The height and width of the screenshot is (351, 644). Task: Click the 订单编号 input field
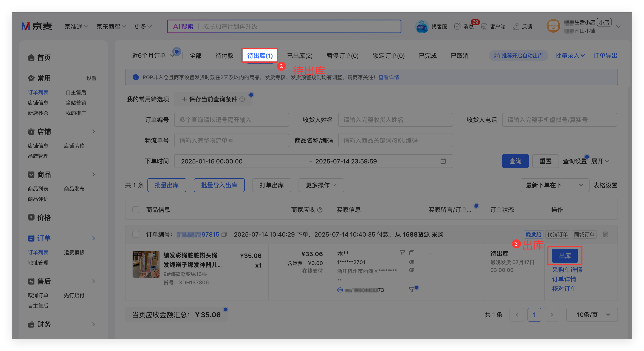point(231,120)
